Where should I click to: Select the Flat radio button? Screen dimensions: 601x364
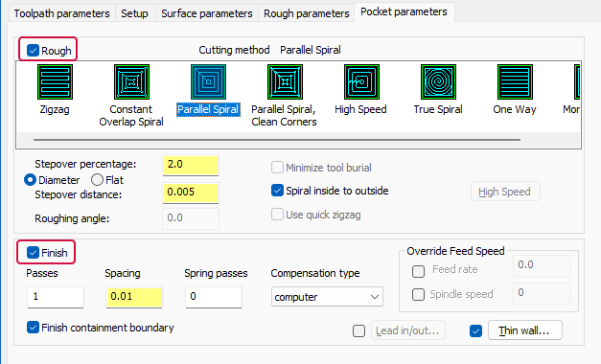97,180
